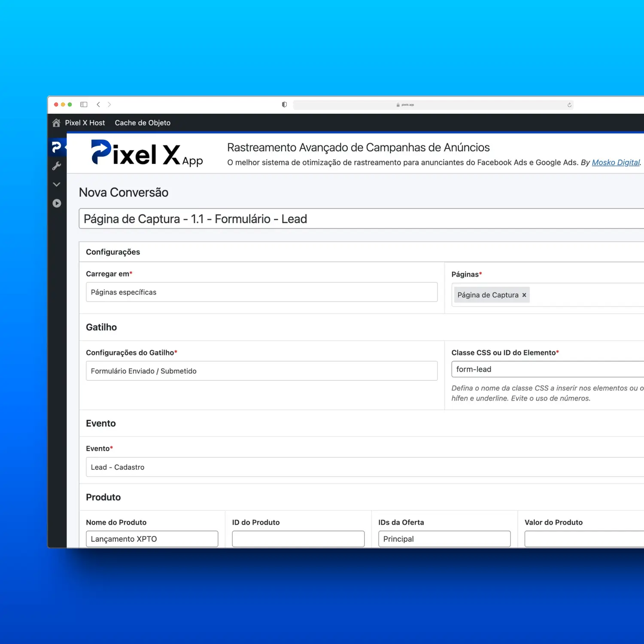The width and height of the screenshot is (644, 644).
Task: Open Pixel X Host menu item
Action: 85,123
